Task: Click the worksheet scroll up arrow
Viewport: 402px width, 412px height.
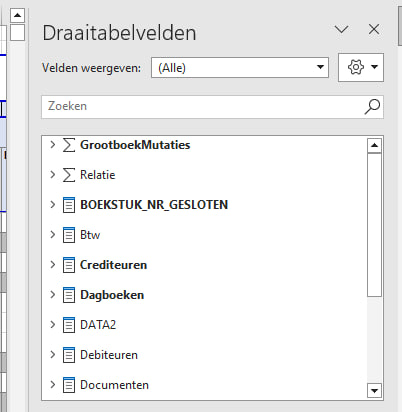Action: point(17,16)
